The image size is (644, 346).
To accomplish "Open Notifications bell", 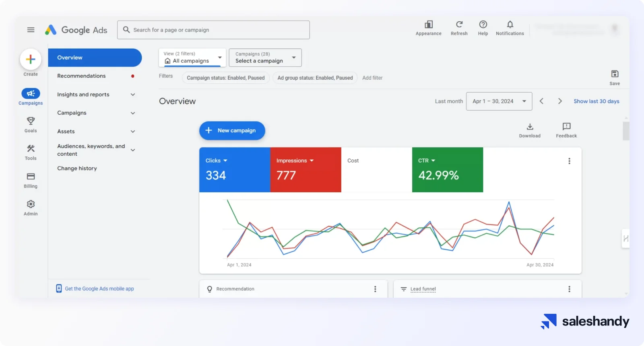I will pyautogui.click(x=510, y=25).
